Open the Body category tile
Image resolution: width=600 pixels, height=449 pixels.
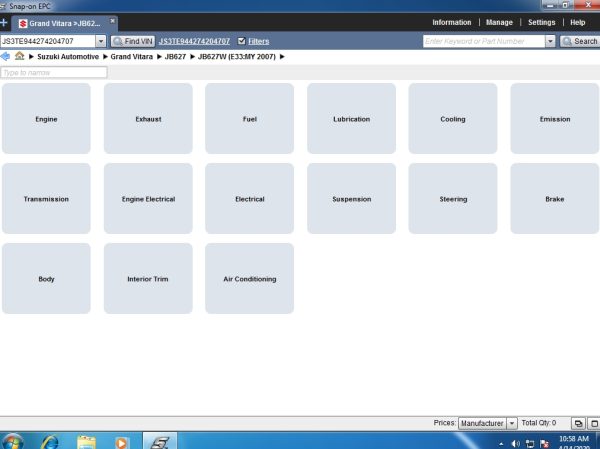click(x=46, y=279)
